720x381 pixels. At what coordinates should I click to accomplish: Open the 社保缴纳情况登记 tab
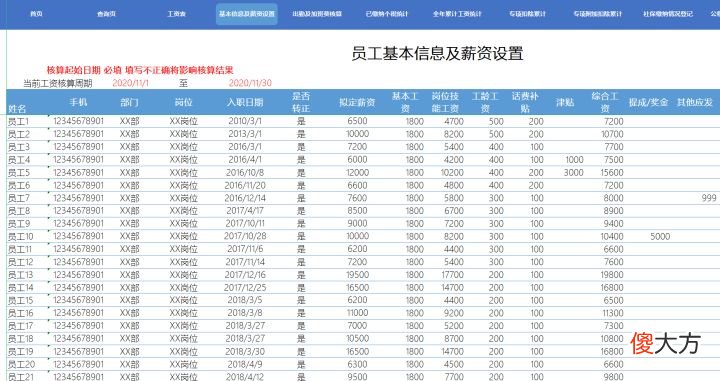tap(668, 14)
